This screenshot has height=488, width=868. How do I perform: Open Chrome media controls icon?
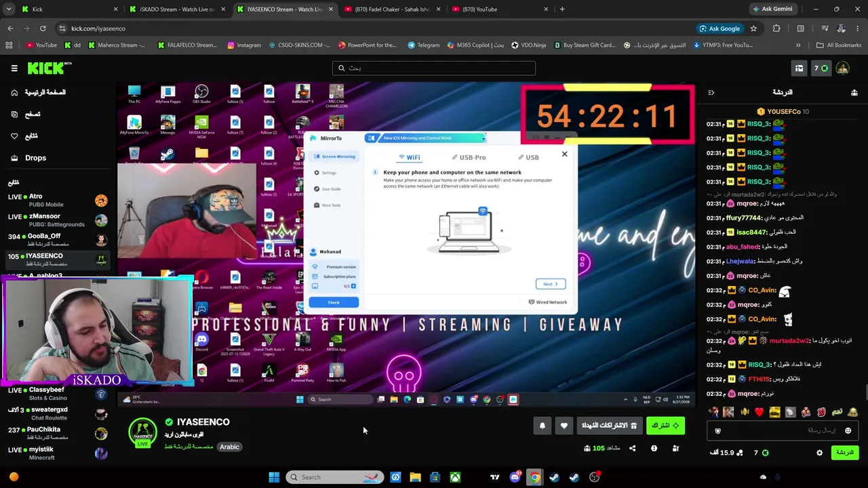[x=825, y=28]
